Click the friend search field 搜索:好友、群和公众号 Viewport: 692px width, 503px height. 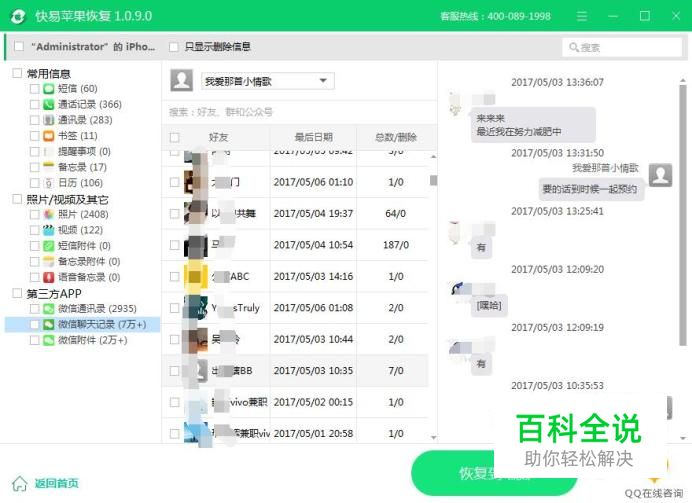pos(299,113)
